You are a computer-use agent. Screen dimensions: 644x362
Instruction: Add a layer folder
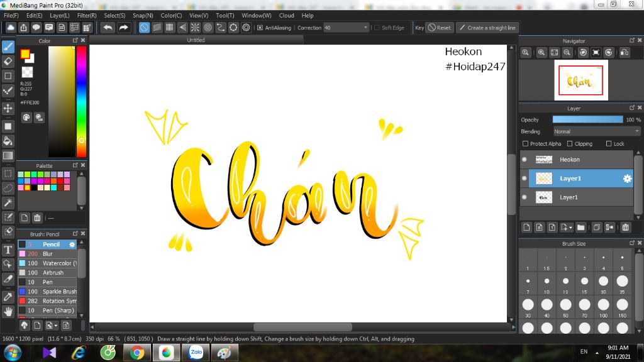coord(580,228)
